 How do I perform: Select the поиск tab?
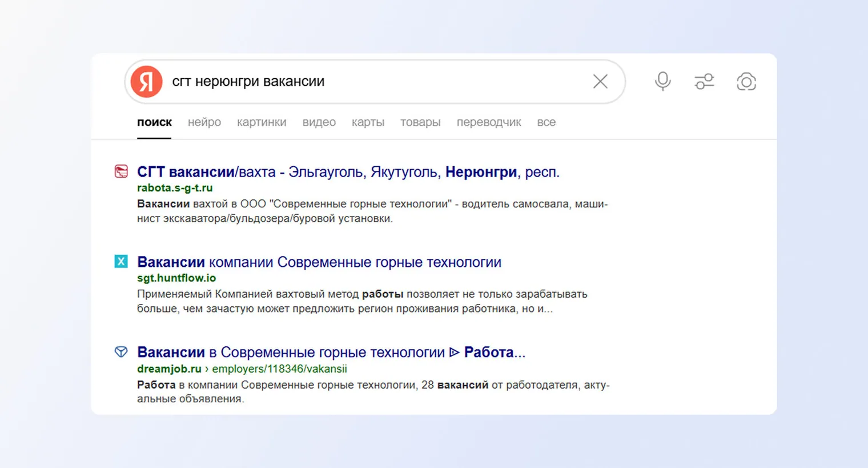tap(154, 122)
